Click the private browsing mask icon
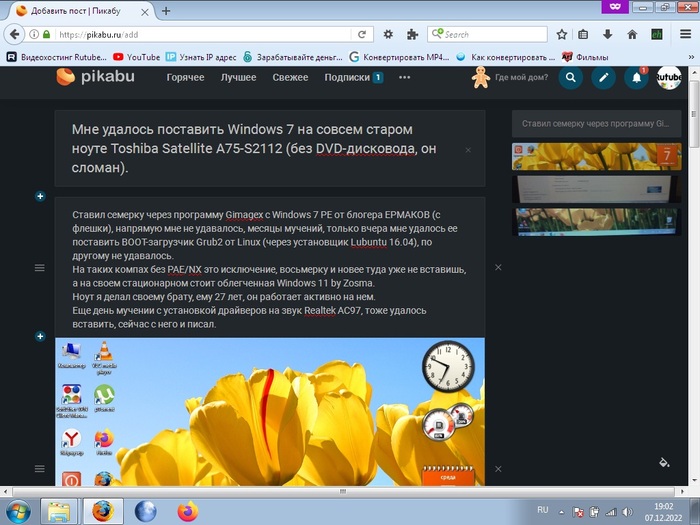 pos(615,7)
